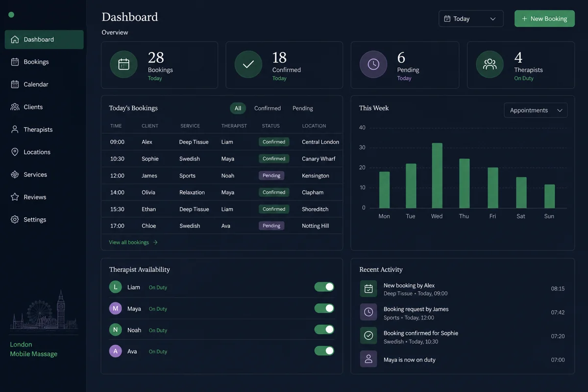
Task: Click the group icon on 4 Therapists card
Action: pyautogui.click(x=490, y=64)
